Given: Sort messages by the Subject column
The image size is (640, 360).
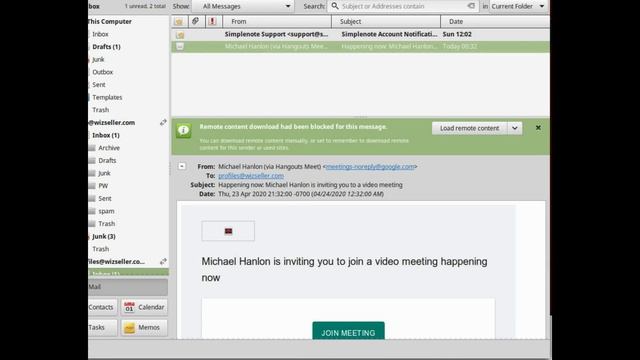Looking at the screenshot, I should [x=386, y=22].
